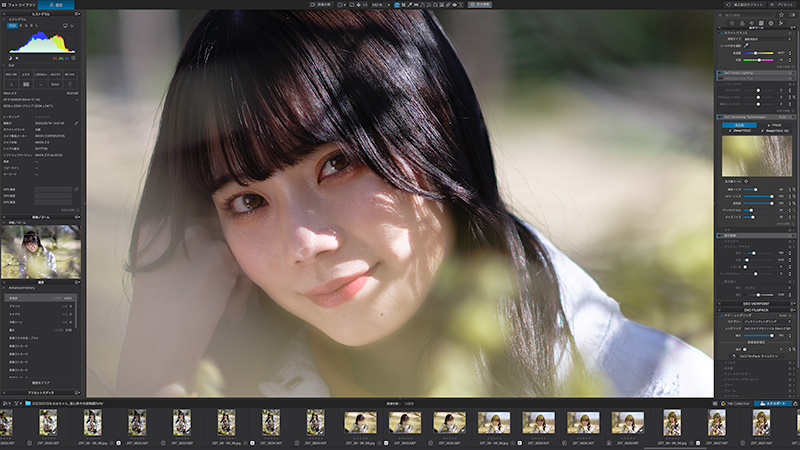Click magic wand beside luminance slider
800x450 pixels.
[x=793, y=189]
